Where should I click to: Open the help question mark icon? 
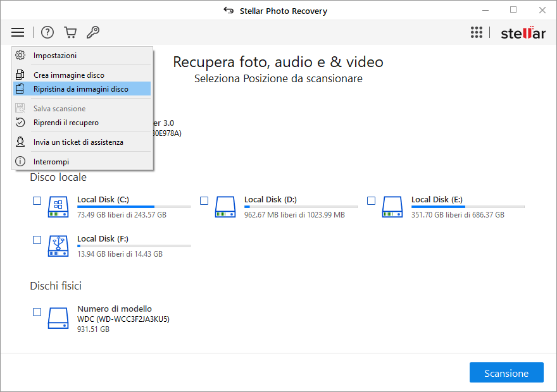tap(47, 32)
